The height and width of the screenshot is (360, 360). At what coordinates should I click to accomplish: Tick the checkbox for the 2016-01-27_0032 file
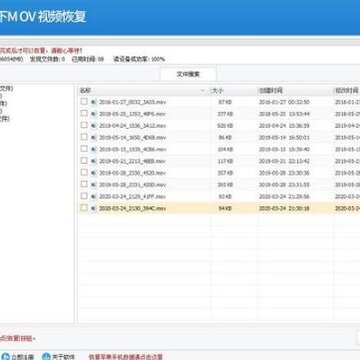[84, 102]
